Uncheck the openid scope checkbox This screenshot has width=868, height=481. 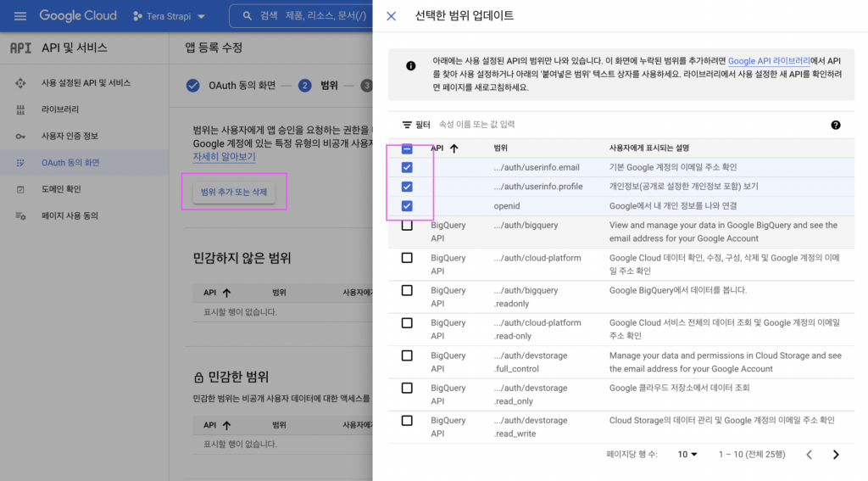[x=407, y=206]
